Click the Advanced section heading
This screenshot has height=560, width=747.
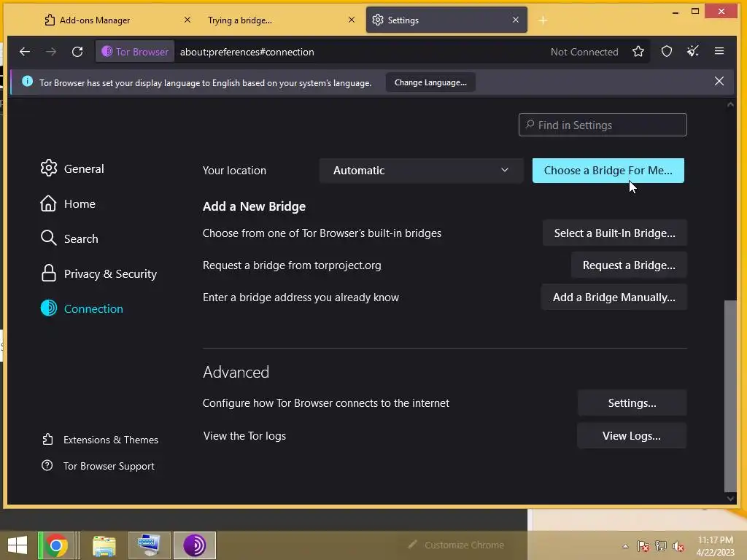click(236, 372)
